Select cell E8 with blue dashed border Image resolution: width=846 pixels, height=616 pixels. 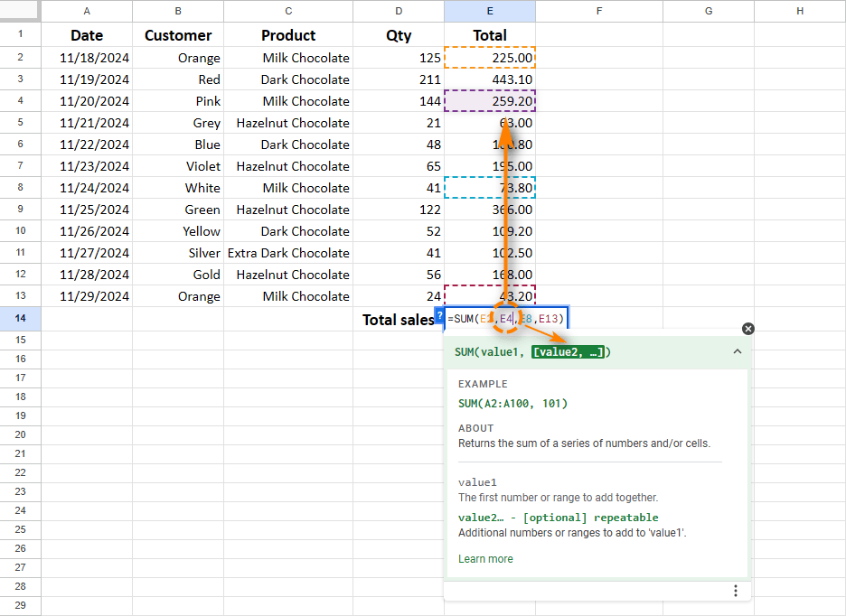coord(490,188)
